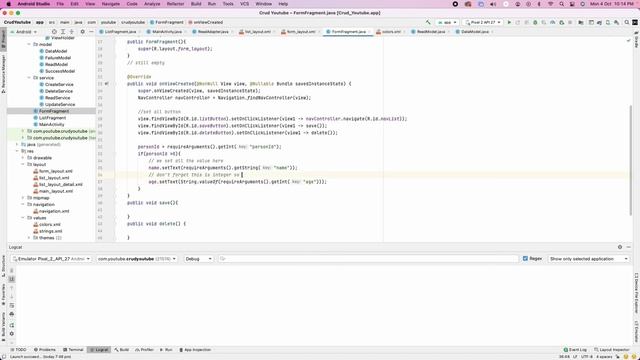640x360 pixels.
Task: Open Emulator Pixel_2_API_27 dropdown in Logcat
Action: 51,259
